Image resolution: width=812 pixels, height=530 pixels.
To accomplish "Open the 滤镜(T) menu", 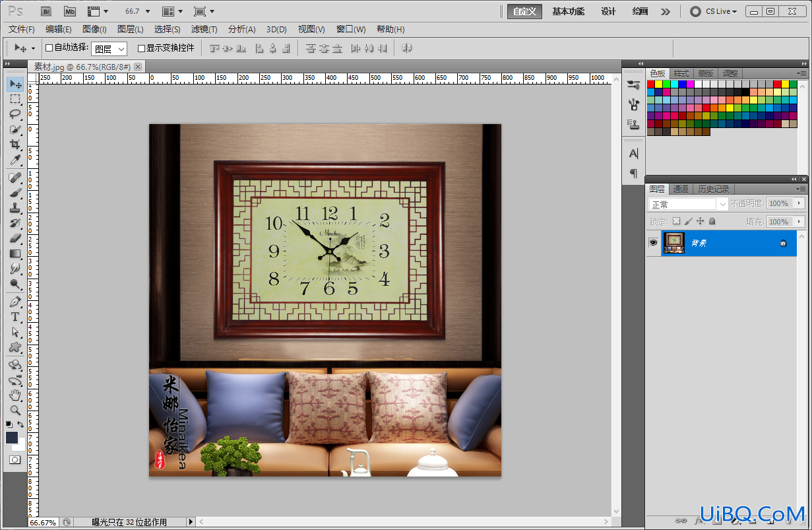I will 204,29.
